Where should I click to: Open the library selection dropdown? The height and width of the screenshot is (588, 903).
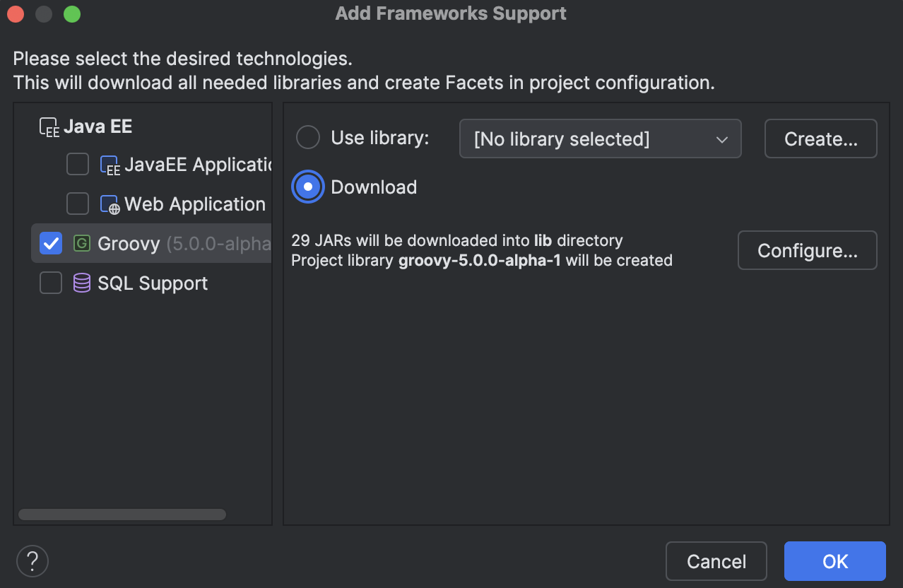[600, 139]
